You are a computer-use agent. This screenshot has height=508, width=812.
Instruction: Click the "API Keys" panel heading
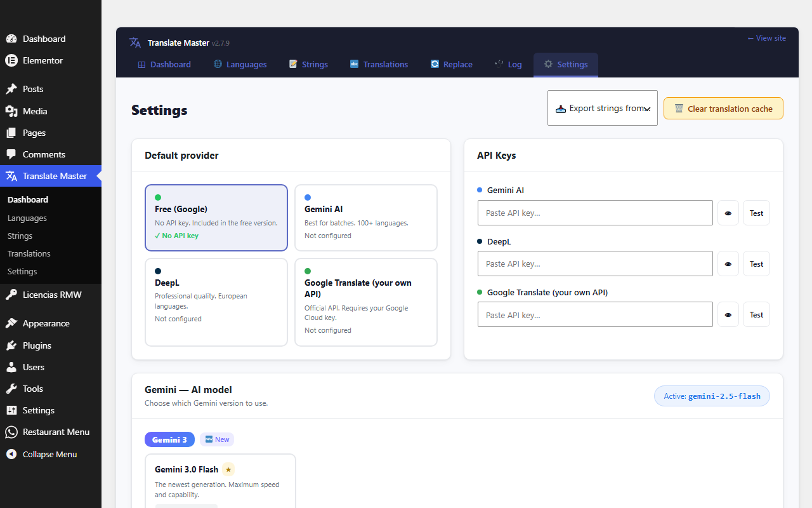pos(496,155)
